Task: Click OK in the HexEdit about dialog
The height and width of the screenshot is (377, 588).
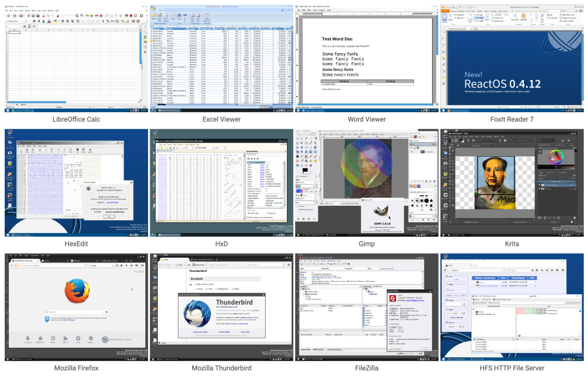Action: [x=109, y=216]
